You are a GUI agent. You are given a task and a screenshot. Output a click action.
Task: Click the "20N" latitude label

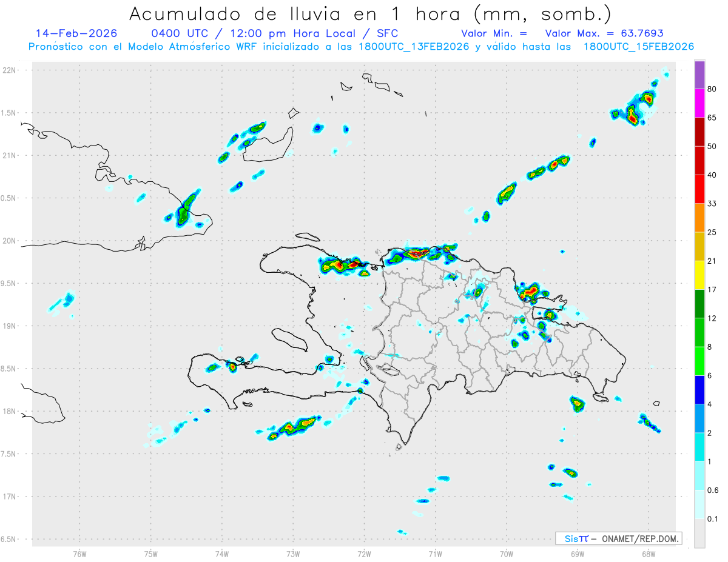(x=8, y=241)
